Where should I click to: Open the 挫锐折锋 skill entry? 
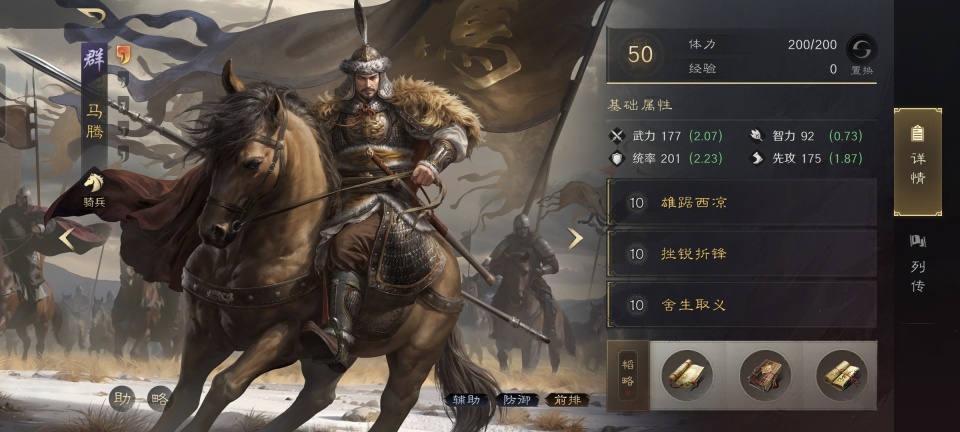click(x=741, y=253)
